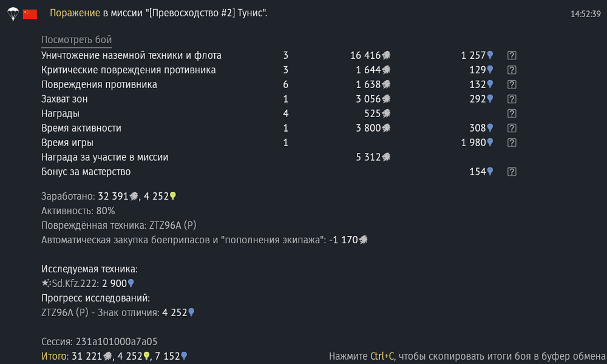This screenshot has width=607, height=364.
Task: Click the "Награда за участие в миссии" row
Action: coord(216,157)
